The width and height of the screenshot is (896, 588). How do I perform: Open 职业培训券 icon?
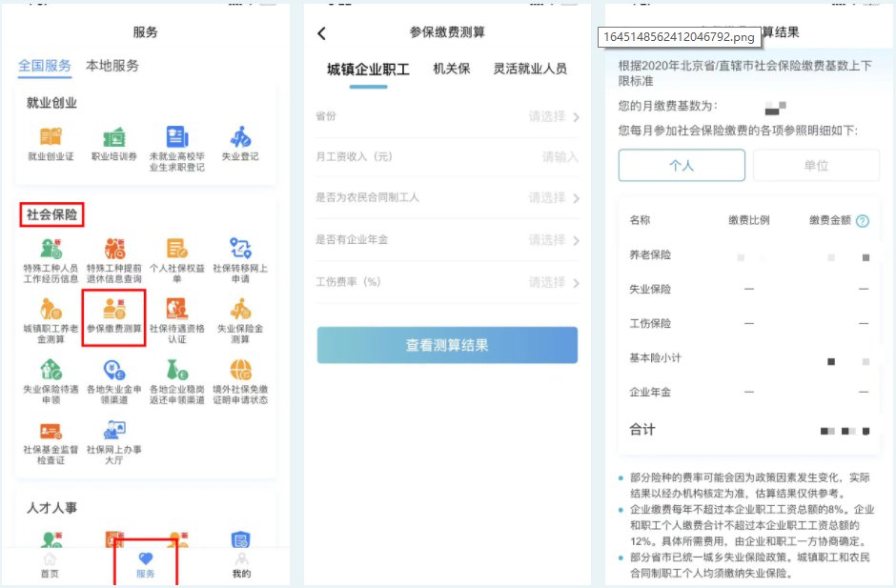pyautogui.click(x=113, y=139)
